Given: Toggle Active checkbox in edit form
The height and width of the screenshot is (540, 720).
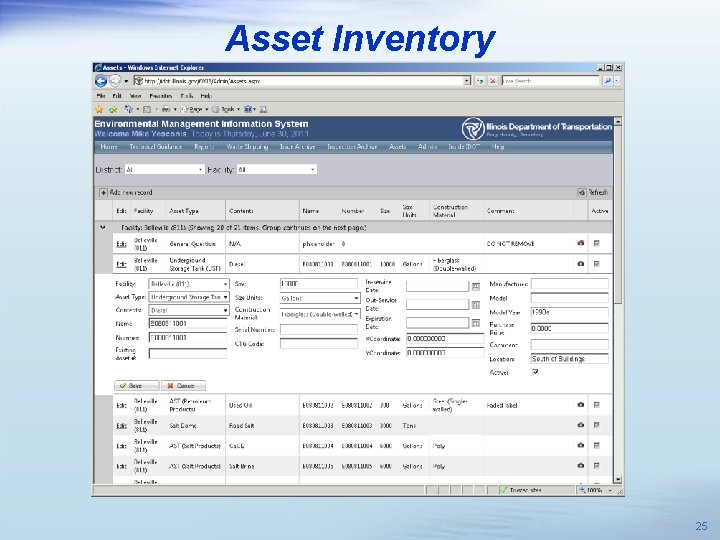Looking at the screenshot, I should click(x=535, y=372).
